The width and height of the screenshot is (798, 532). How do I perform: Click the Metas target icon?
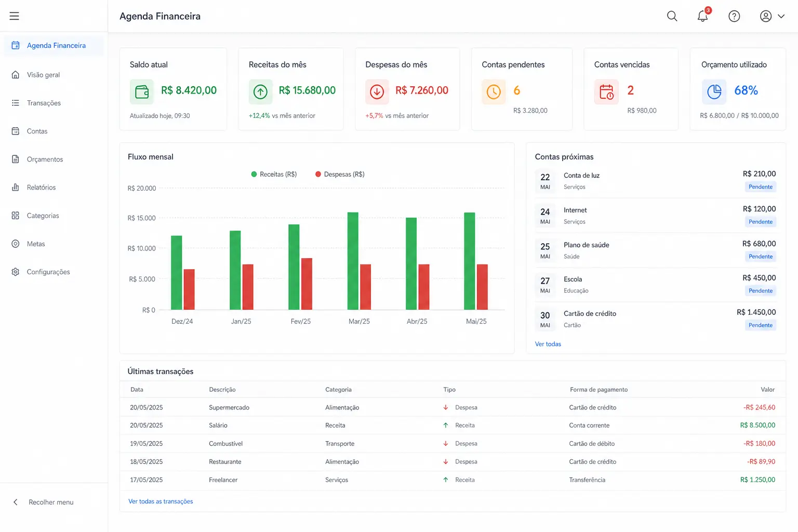point(16,244)
